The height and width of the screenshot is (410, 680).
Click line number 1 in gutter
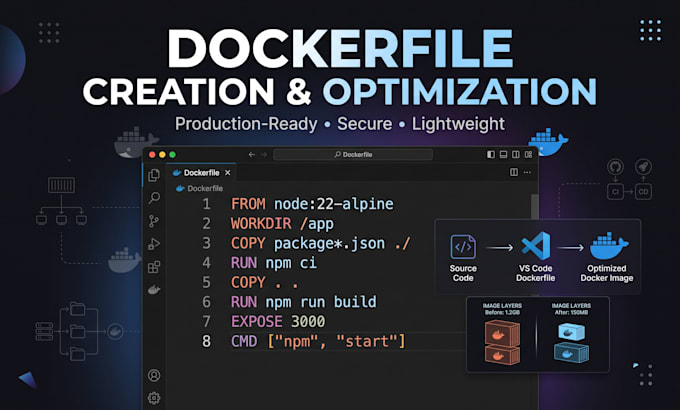206,204
